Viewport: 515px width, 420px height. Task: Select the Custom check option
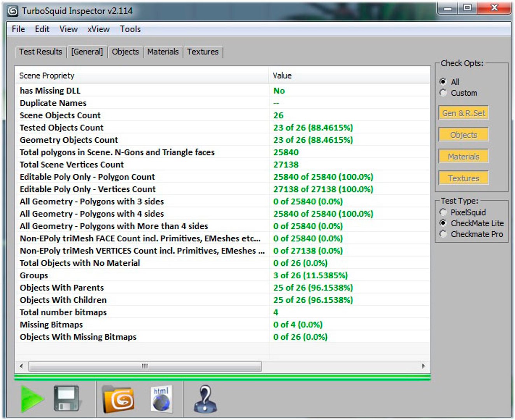pyautogui.click(x=458, y=93)
